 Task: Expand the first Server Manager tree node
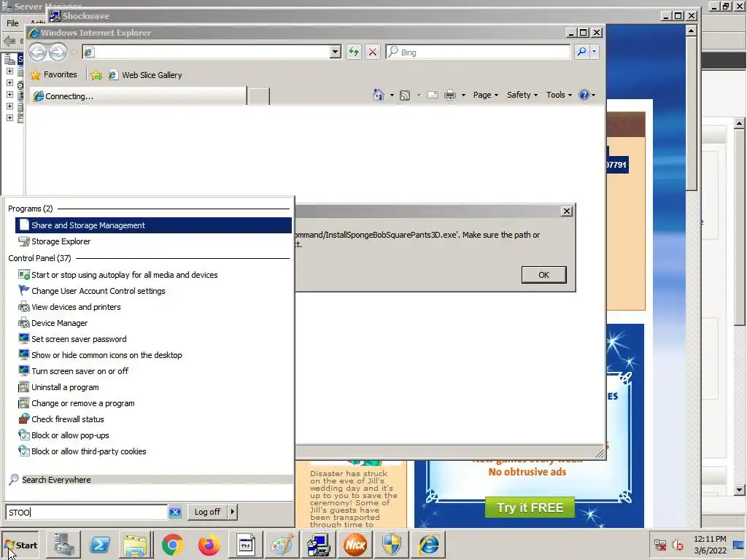pos(9,71)
